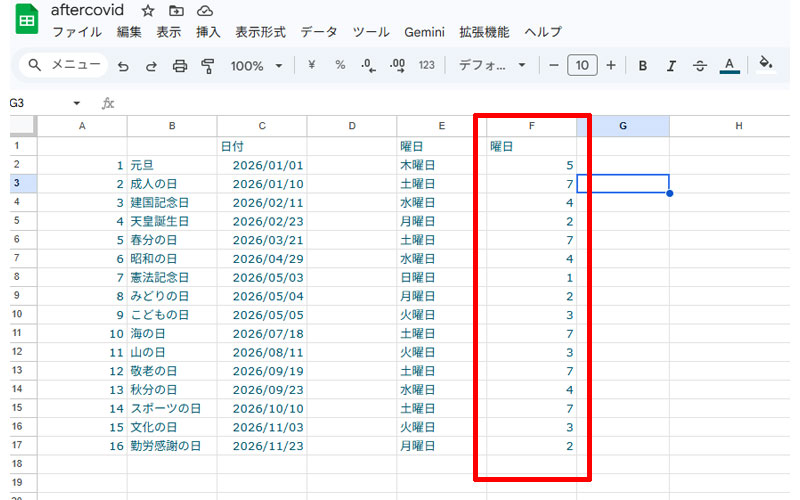This screenshot has width=800, height=500.
Task: Apply percent format
Action: (340, 65)
